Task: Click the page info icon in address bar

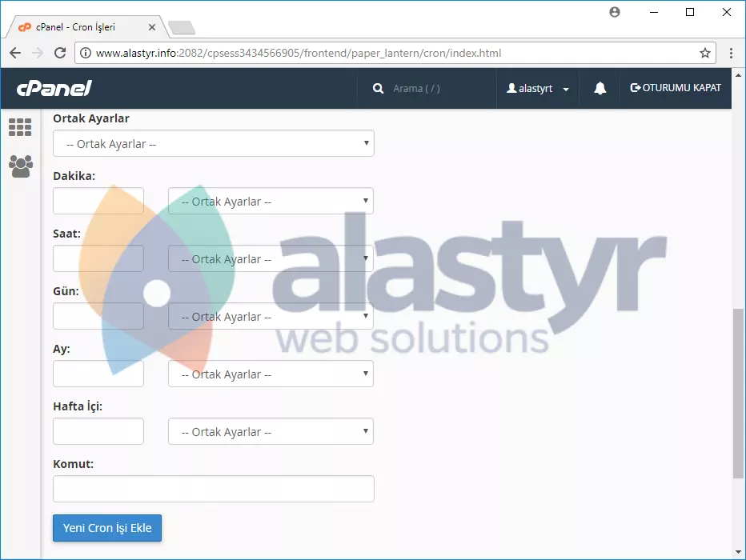Action: (x=85, y=53)
